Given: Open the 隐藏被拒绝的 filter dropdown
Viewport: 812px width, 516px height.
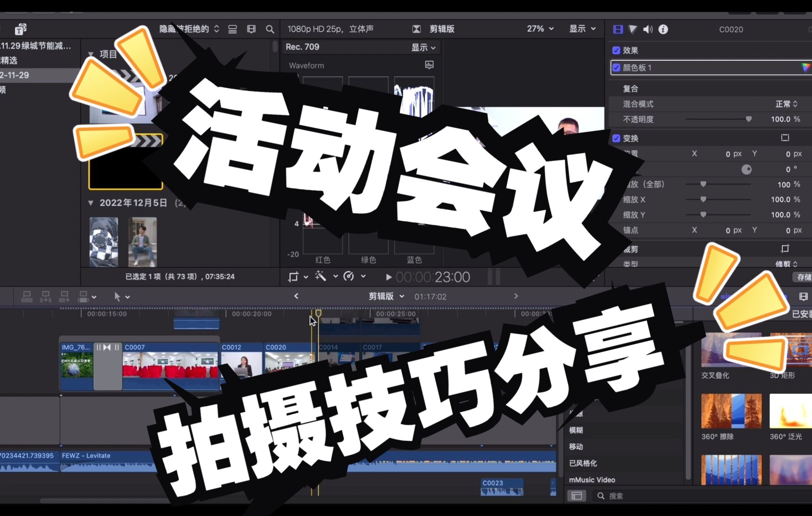Looking at the screenshot, I should [x=189, y=29].
